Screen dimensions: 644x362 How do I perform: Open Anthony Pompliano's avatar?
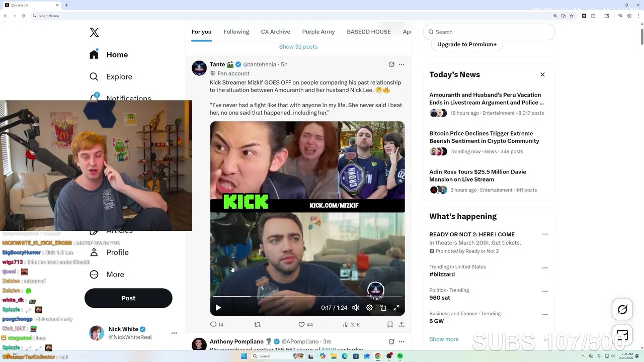[x=199, y=344]
